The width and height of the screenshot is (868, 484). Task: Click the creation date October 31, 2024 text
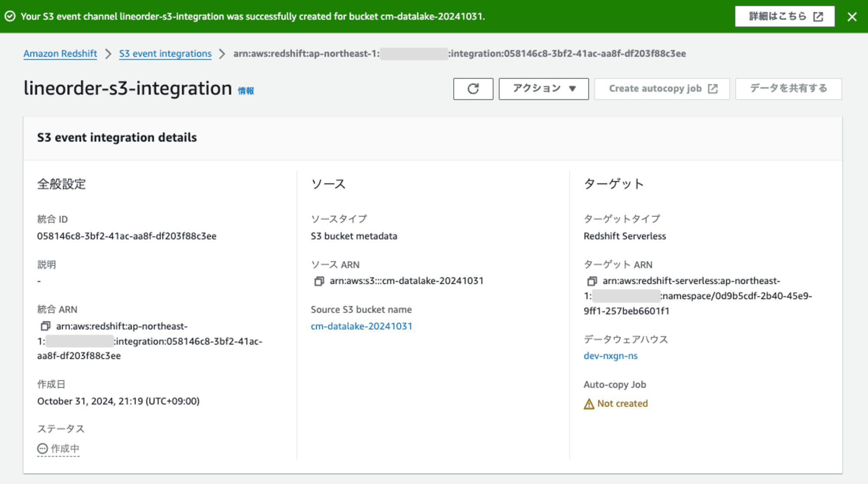(x=118, y=401)
